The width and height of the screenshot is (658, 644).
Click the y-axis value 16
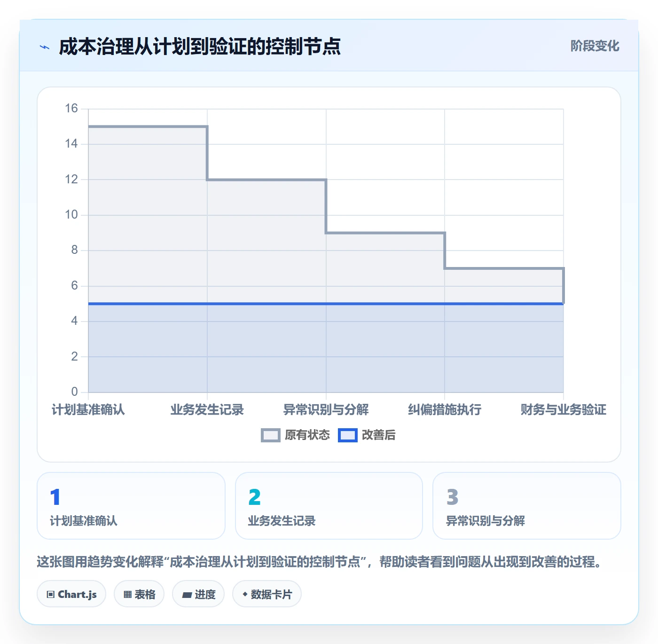(x=71, y=109)
